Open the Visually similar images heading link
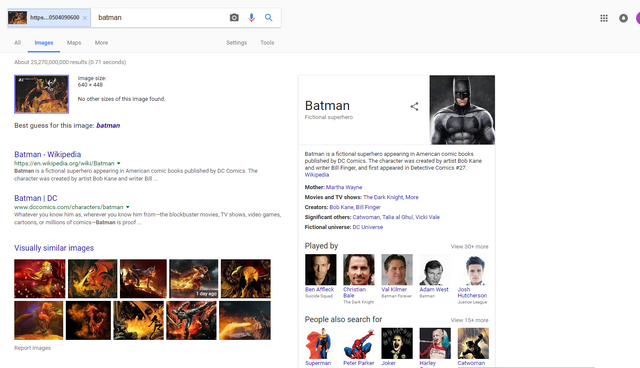 click(54, 248)
